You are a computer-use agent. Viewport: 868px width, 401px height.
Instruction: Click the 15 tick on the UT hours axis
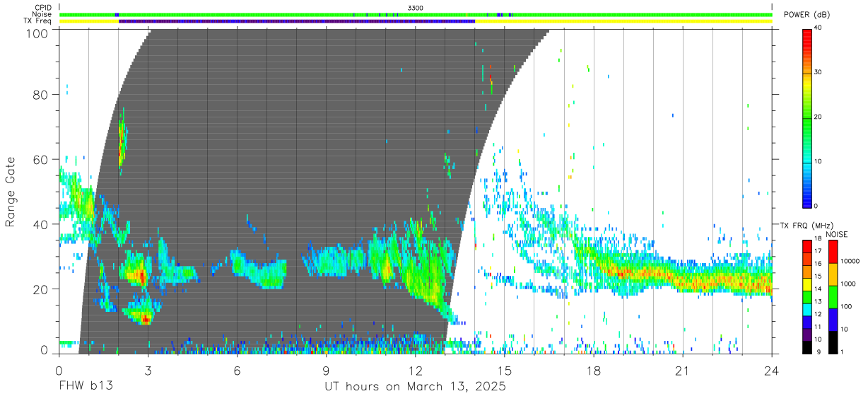coord(505,371)
